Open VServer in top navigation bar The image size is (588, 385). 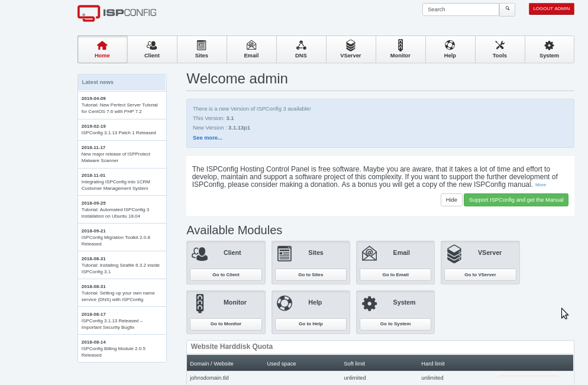(351, 50)
